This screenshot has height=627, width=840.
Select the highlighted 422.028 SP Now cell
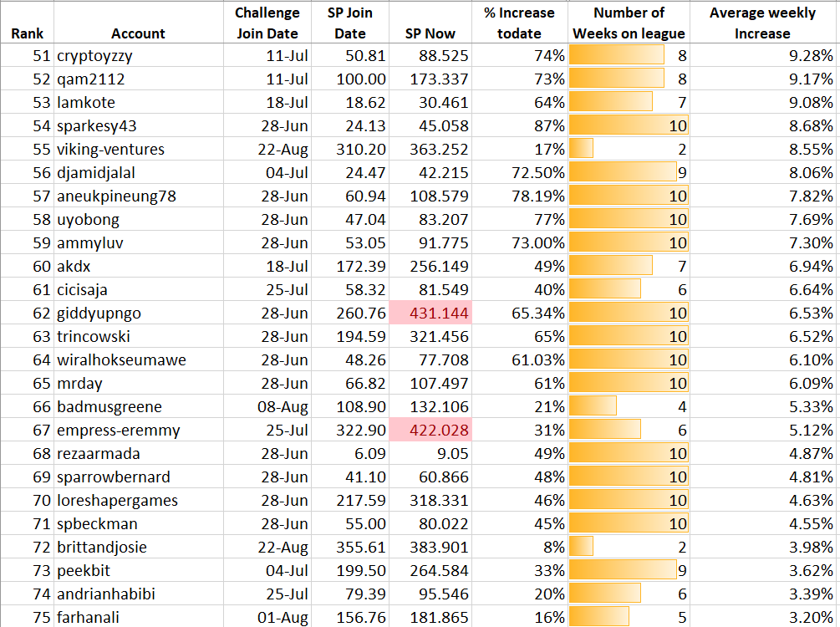(430, 430)
